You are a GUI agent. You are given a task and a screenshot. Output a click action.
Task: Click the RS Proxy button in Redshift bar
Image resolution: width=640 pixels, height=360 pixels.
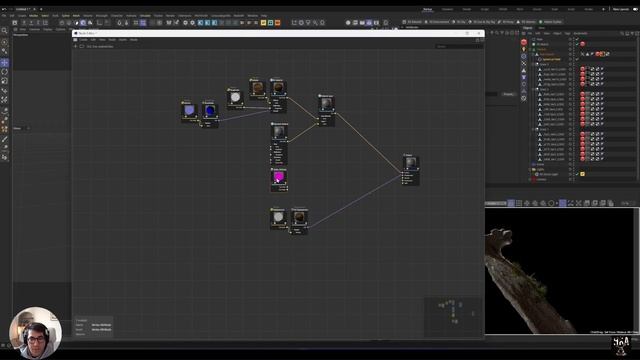[506, 22]
